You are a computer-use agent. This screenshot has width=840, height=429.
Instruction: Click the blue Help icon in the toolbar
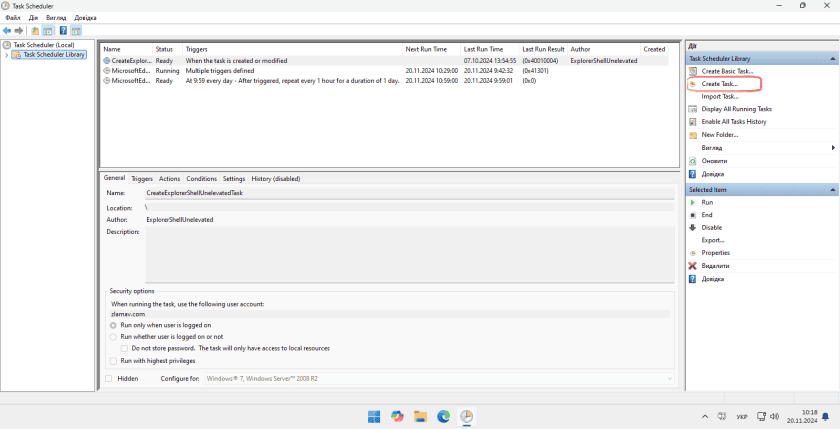point(63,31)
